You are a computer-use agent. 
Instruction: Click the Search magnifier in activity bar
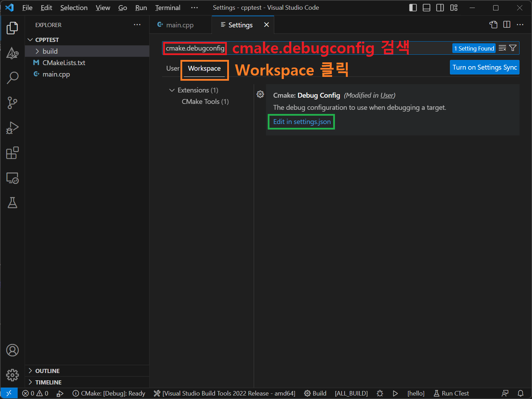12,78
